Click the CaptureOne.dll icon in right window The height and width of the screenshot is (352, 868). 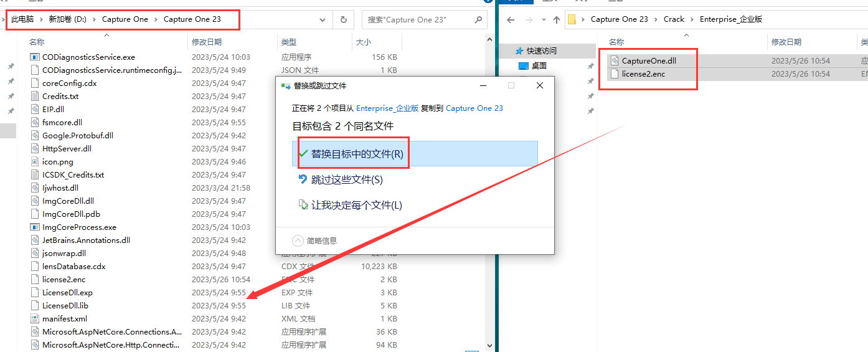pyautogui.click(x=615, y=61)
